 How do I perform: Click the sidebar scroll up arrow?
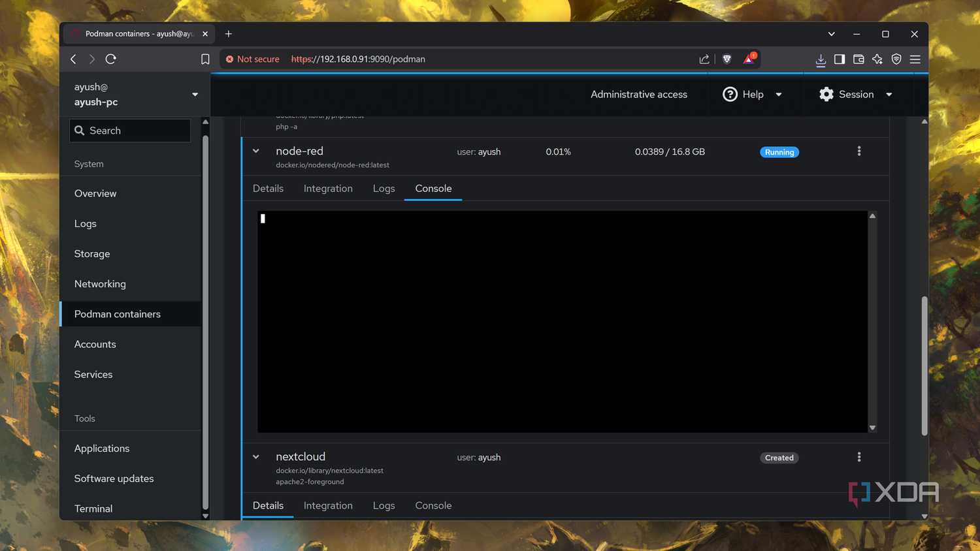click(205, 122)
